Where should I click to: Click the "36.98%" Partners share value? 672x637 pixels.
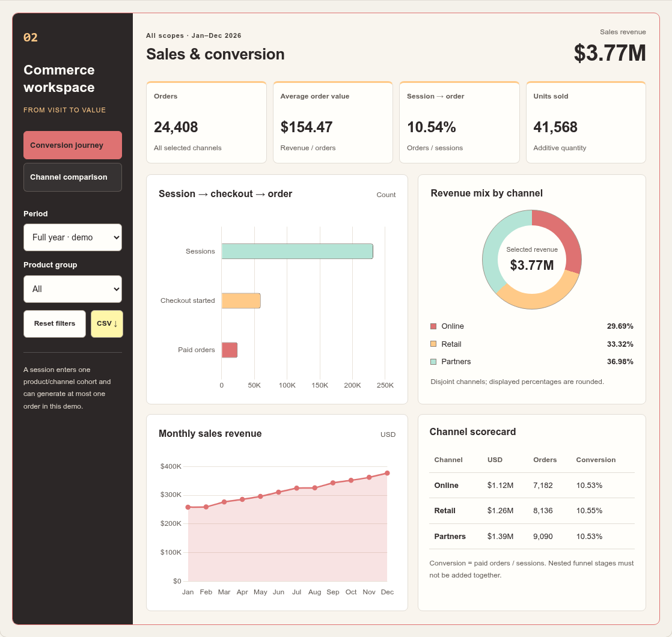pos(620,362)
